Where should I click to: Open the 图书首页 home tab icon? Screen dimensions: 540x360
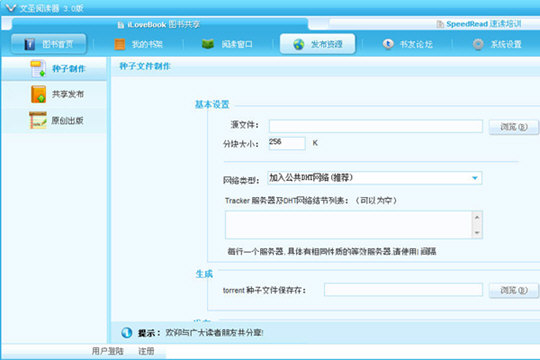tap(30, 44)
